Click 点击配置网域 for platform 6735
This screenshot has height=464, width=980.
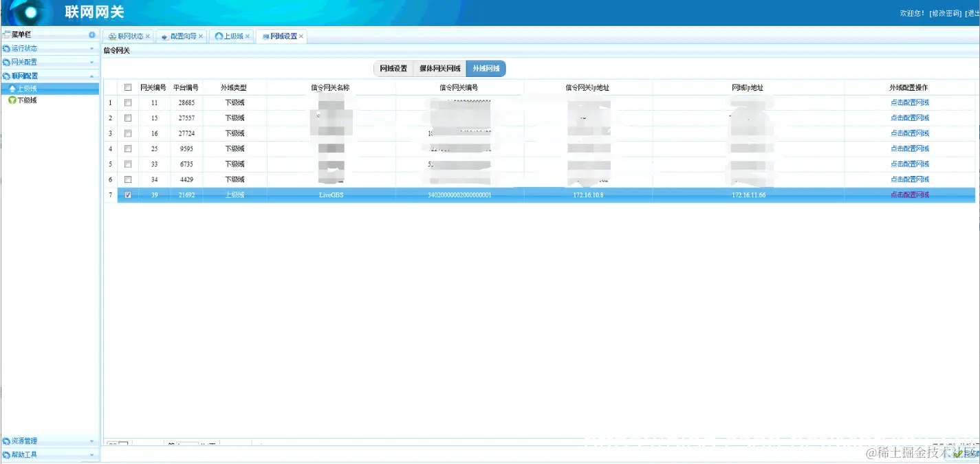pos(909,164)
